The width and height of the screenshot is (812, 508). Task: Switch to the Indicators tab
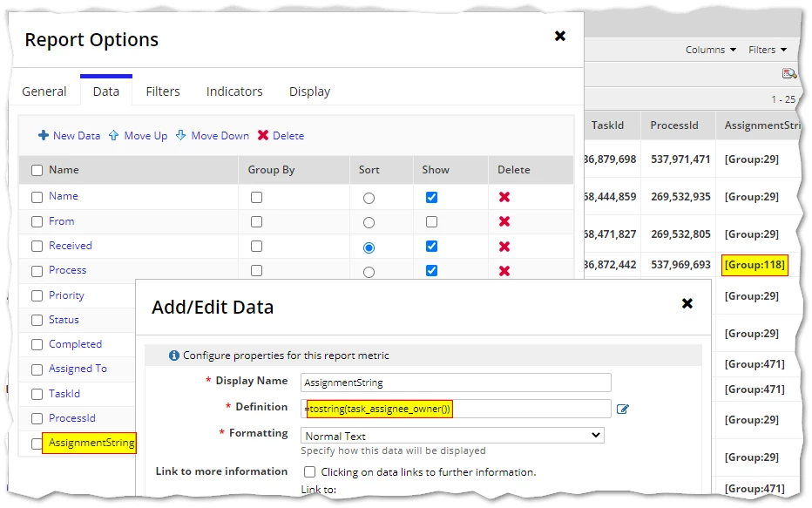[234, 91]
